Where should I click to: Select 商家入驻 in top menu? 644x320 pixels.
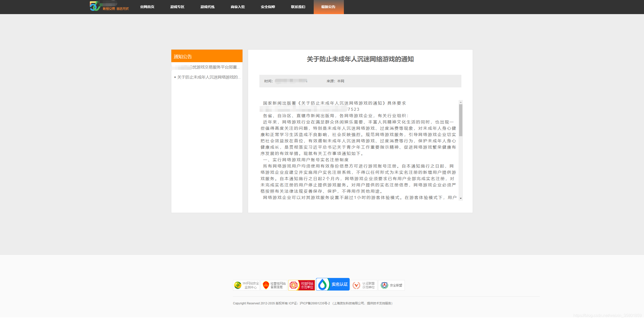(x=238, y=7)
